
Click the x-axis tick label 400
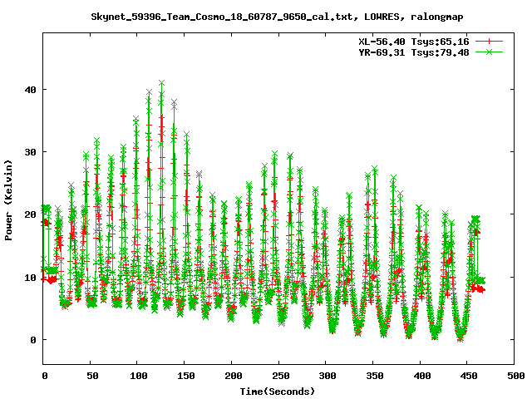click(421, 376)
